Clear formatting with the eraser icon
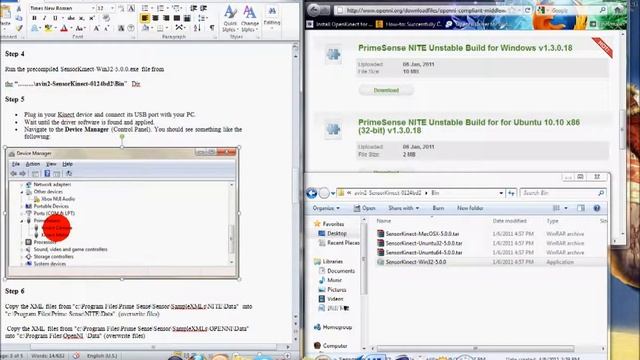The width and height of the screenshot is (640, 360). pos(106,18)
